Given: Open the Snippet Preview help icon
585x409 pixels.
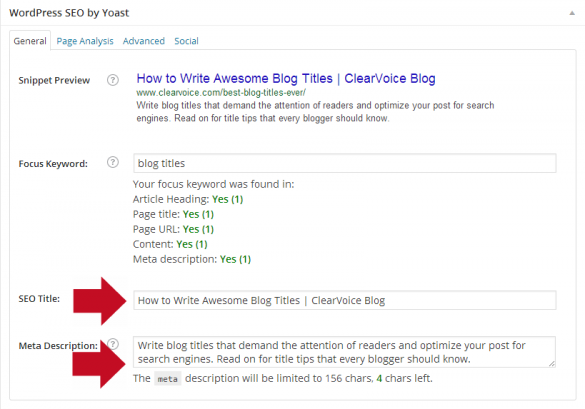Looking at the screenshot, I should coord(113,80).
